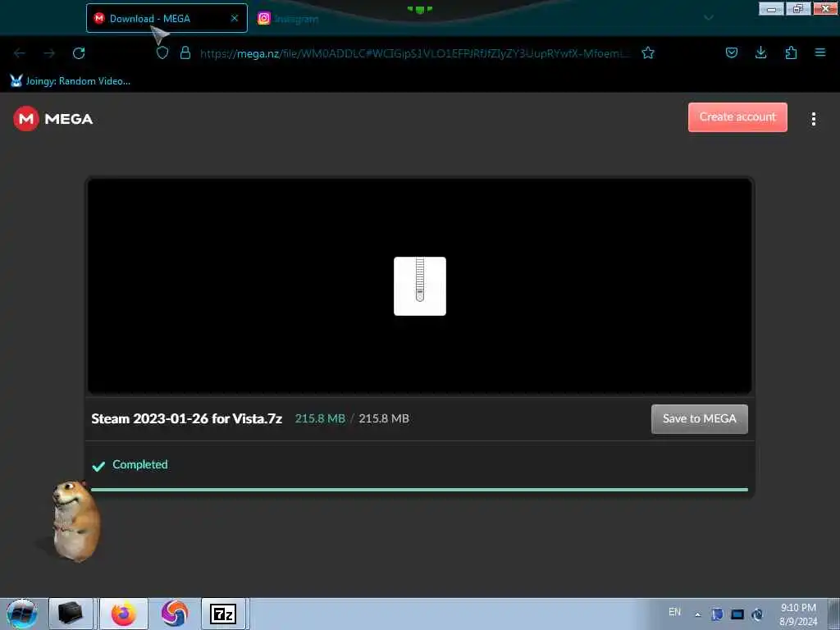Click the Save to MEGA button

click(699, 419)
